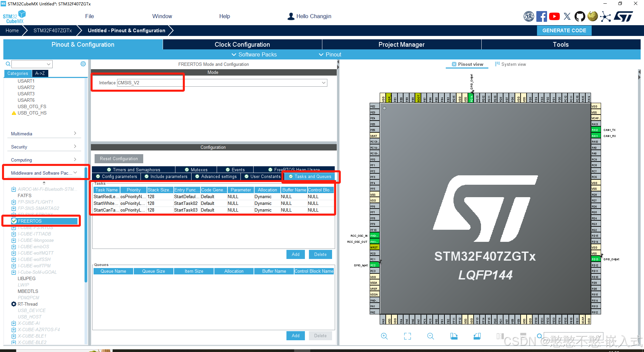This screenshot has width=644, height=352.
Task: Switch to System view
Action: (x=511, y=64)
